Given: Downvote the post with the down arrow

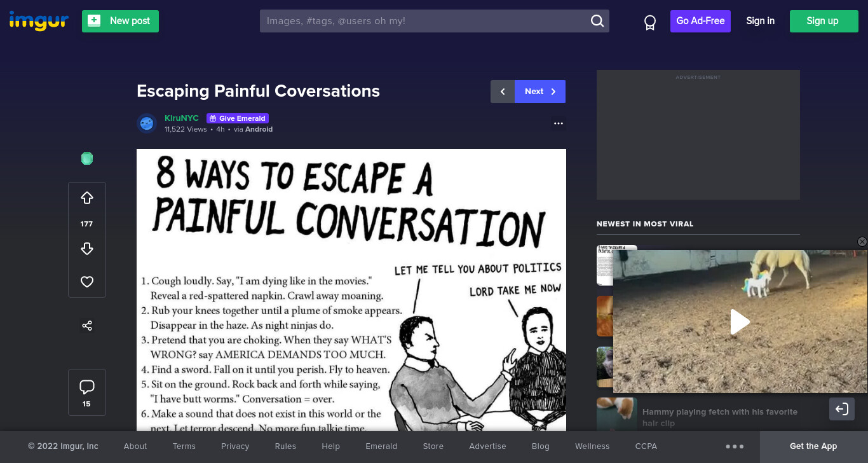Looking at the screenshot, I should click(x=87, y=249).
